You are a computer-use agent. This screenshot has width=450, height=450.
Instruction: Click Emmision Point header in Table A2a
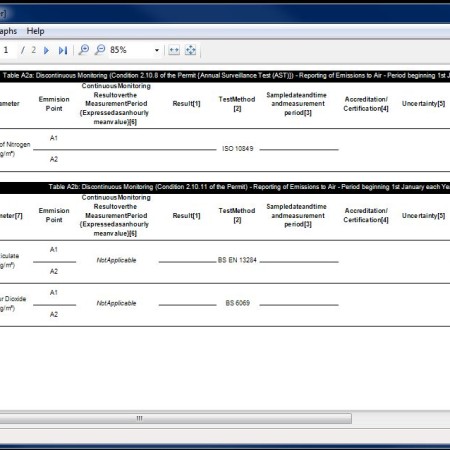[x=54, y=104]
